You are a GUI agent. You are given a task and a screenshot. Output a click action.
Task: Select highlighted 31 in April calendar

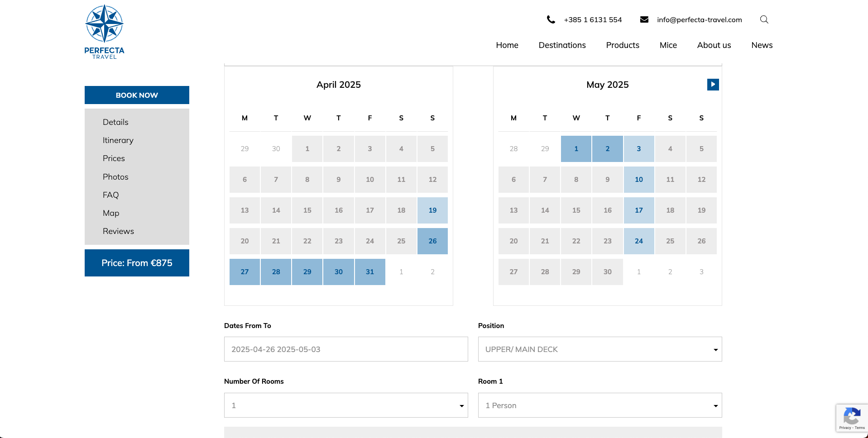(370, 272)
